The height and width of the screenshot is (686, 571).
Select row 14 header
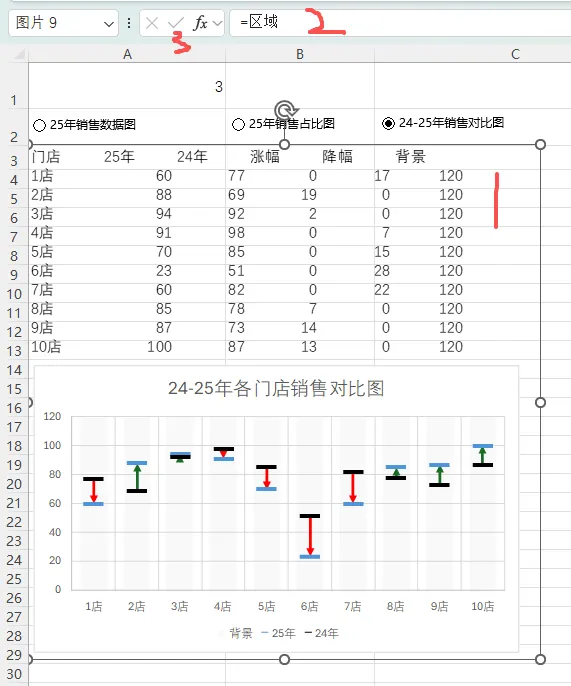[x=14, y=371]
